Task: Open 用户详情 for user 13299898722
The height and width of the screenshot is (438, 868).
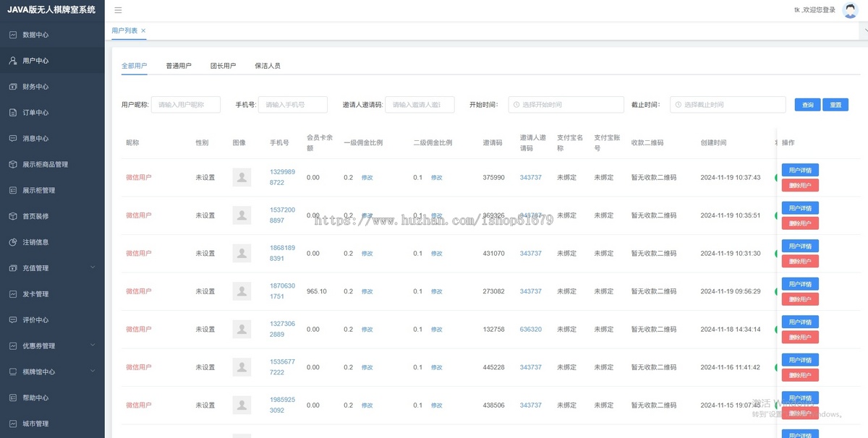Action: [x=800, y=171]
